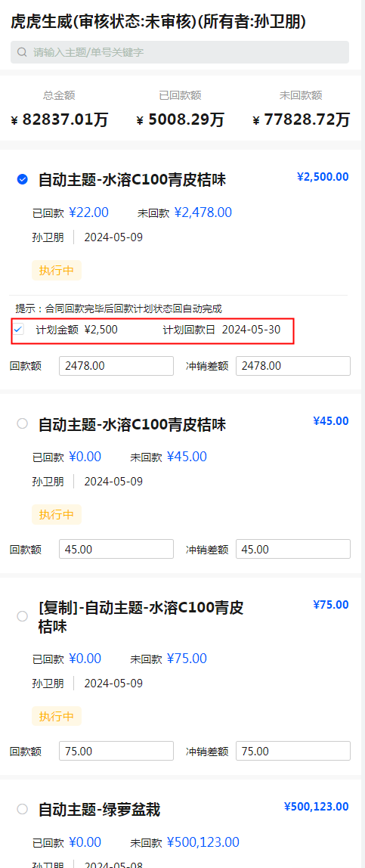The width and height of the screenshot is (365, 868).
Task: Select the ¥45.00 contract radio button
Action: point(22,424)
